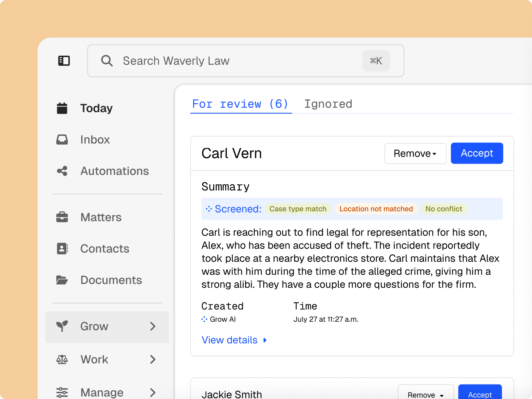Click the Search Waverly Law field
This screenshot has width=532, height=399.
[246, 61]
